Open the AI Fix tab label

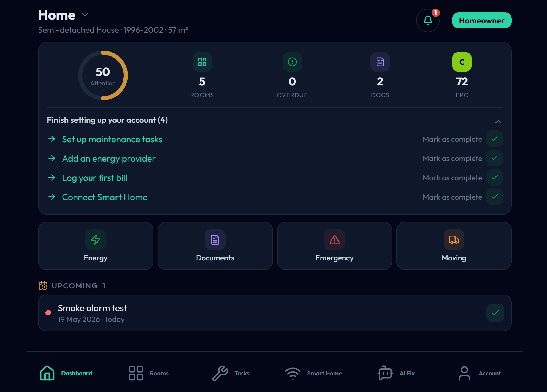[x=407, y=374]
